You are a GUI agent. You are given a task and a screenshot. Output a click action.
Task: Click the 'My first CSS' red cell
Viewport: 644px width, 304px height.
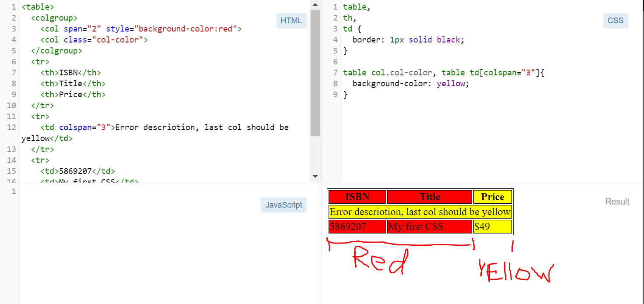[x=429, y=226]
